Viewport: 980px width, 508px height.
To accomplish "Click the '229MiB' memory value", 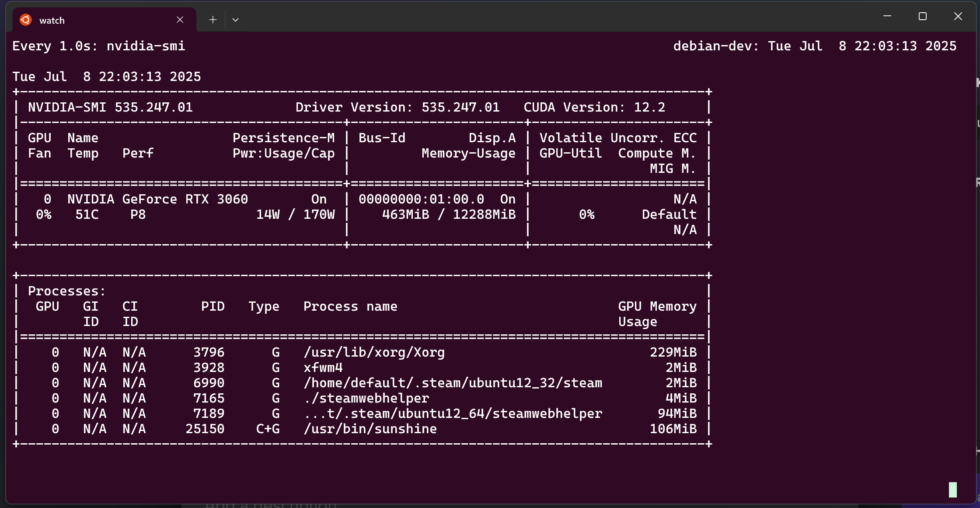I will point(673,352).
